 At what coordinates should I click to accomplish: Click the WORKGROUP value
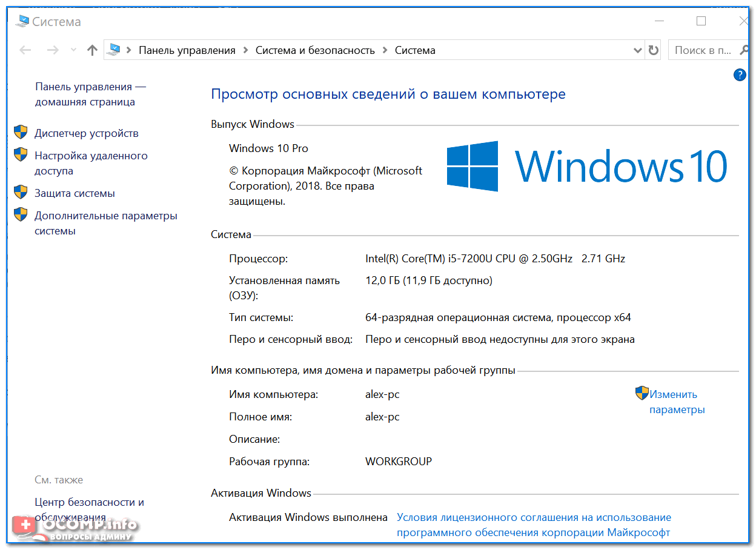[399, 462]
